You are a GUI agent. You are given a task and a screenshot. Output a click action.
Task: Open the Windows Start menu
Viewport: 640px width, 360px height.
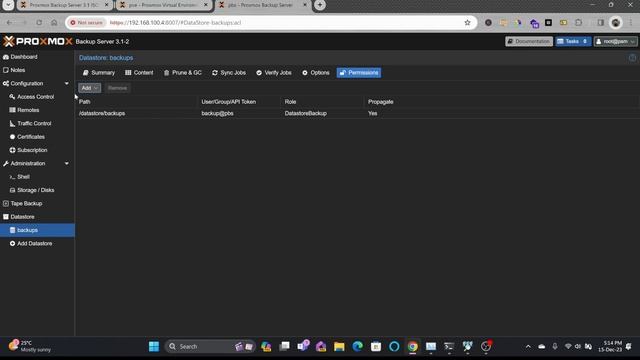pos(154,347)
